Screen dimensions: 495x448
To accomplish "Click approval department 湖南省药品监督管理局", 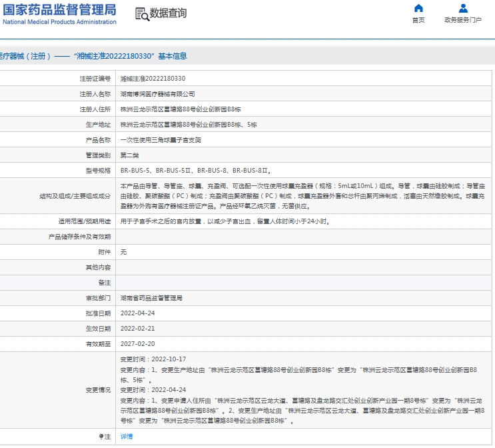I will [151, 298].
